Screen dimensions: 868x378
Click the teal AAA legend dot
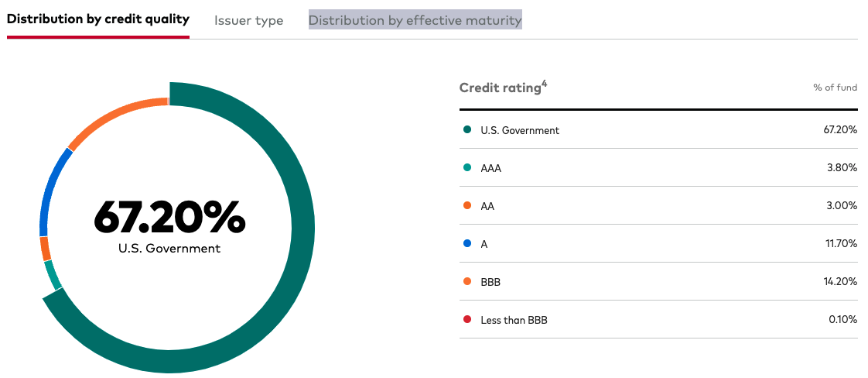click(x=467, y=168)
